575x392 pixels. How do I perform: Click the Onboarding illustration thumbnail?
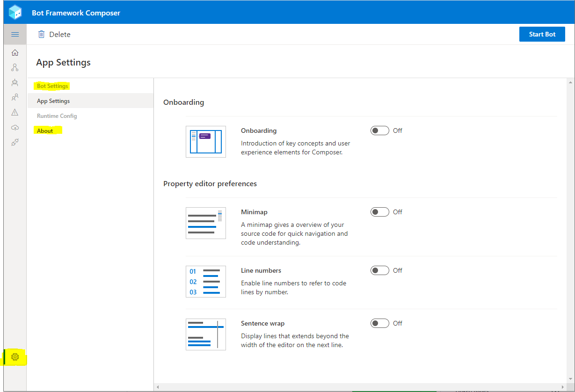(206, 142)
